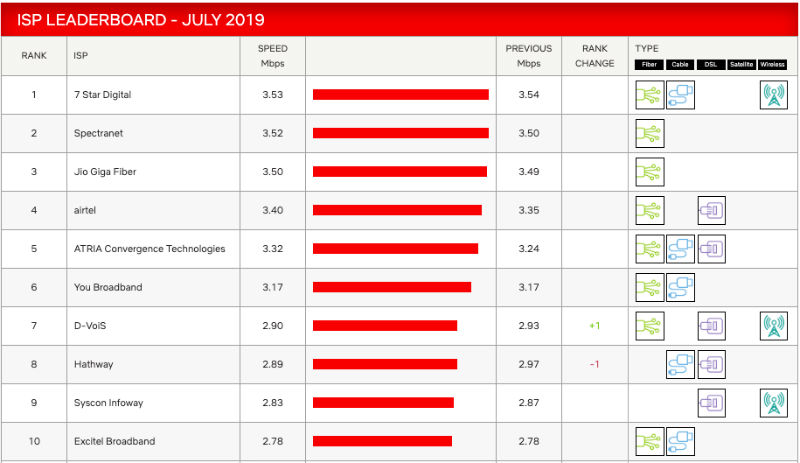Click the -1 rank change for Hathway
The image size is (800, 463).
pyautogui.click(x=594, y=364)
